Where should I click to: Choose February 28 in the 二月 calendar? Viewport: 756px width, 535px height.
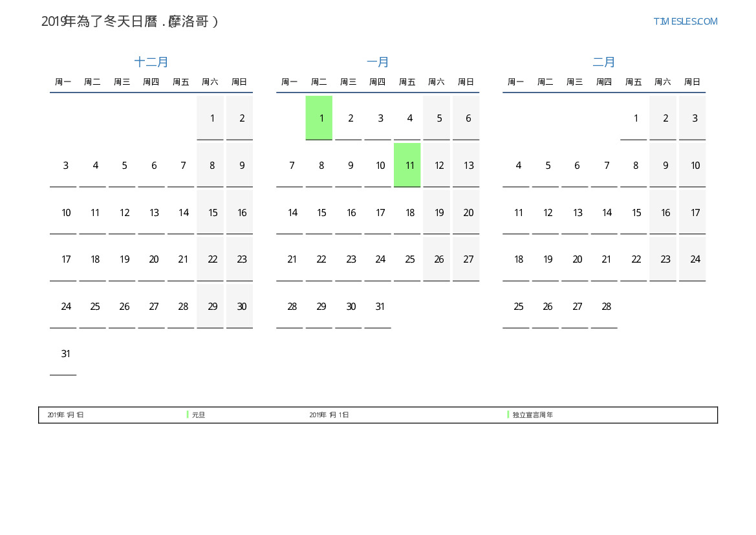(607, 307)
